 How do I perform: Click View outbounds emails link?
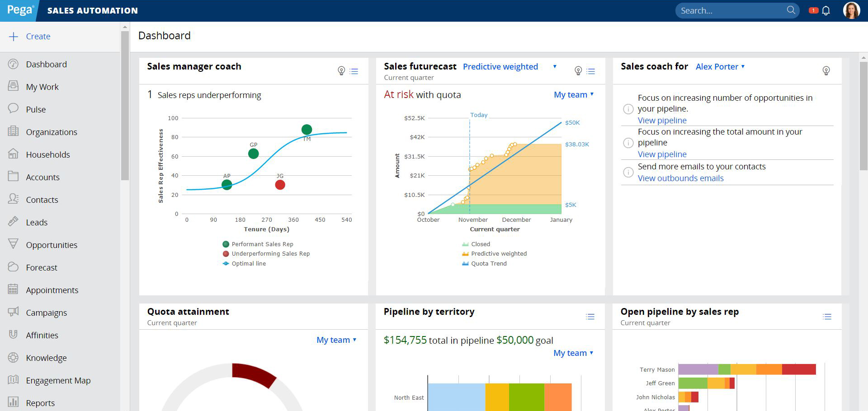[x=680, y=178]
